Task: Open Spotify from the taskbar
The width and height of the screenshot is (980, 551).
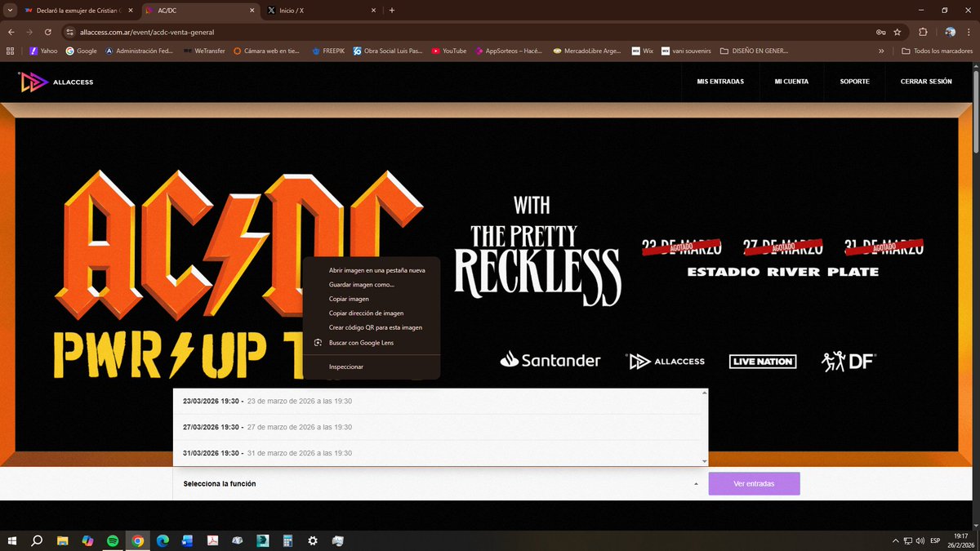Action: [113, 541]
